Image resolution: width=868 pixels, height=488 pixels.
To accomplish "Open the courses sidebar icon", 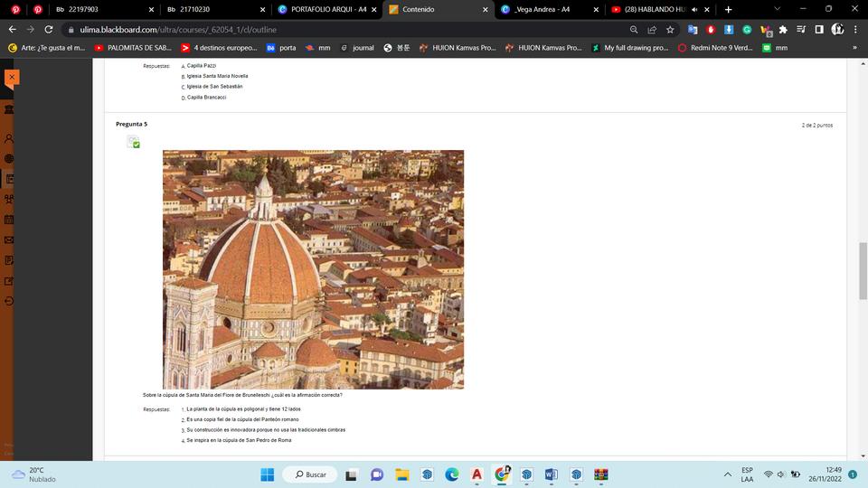I will (9, 179).
